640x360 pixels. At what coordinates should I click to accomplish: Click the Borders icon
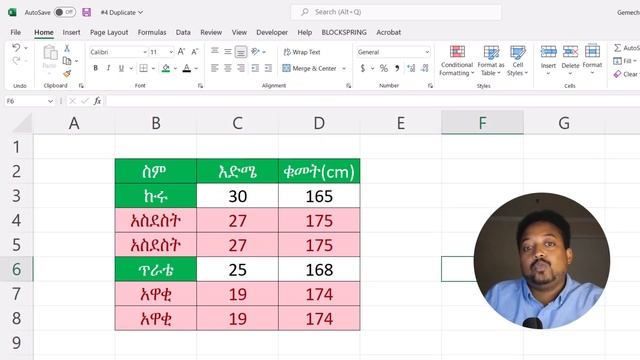click(x=143, y=68)
